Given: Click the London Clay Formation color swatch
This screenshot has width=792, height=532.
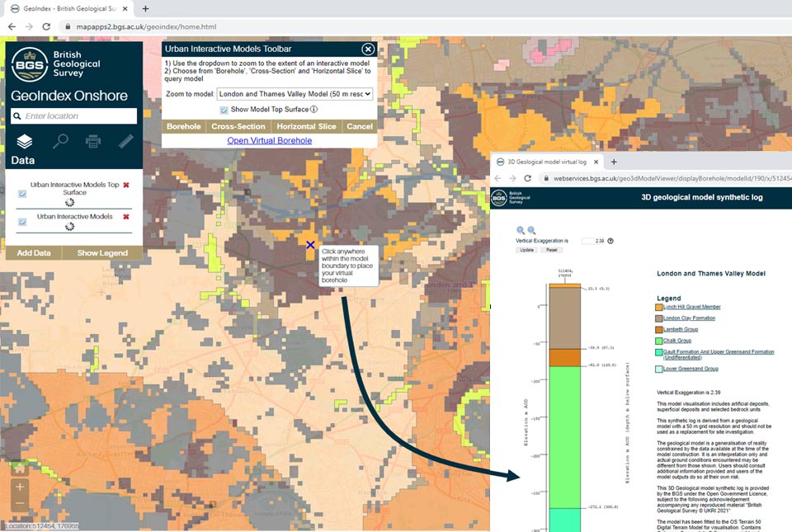Looking at the screenshot, I should [658, 318].
